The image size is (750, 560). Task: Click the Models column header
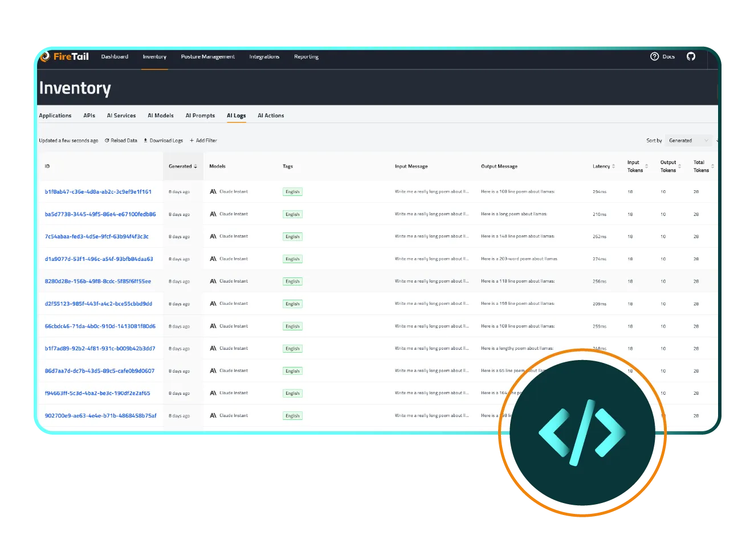coord(217,166)
